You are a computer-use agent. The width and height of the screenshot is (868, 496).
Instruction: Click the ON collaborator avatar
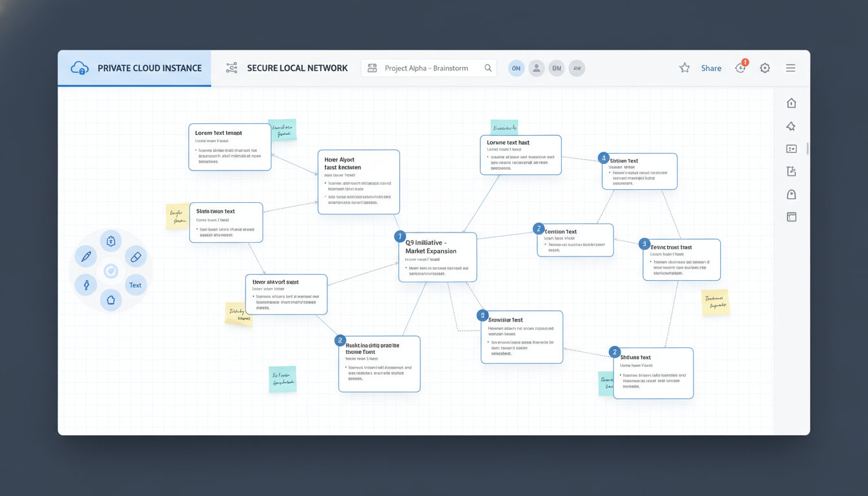[516, 68]
